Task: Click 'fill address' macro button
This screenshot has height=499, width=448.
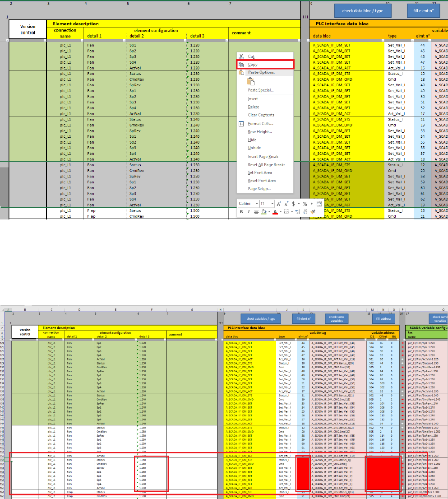Action: (383, 318)
